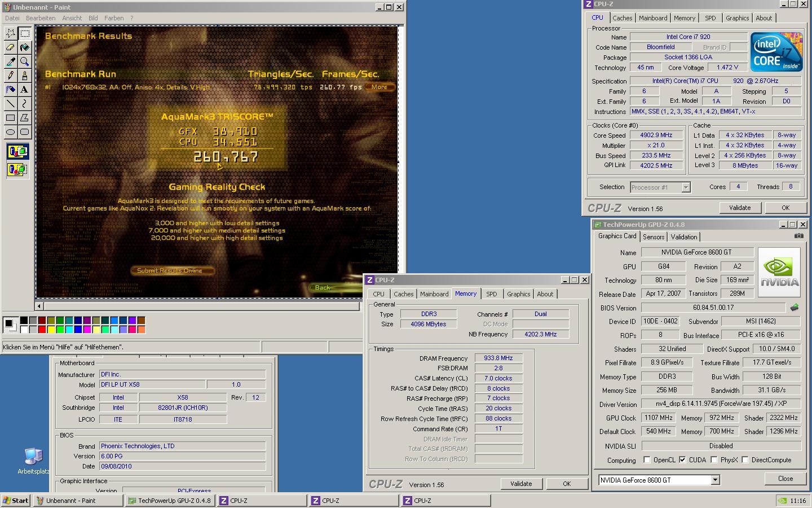Open the Windows Start button

[16, 501]
